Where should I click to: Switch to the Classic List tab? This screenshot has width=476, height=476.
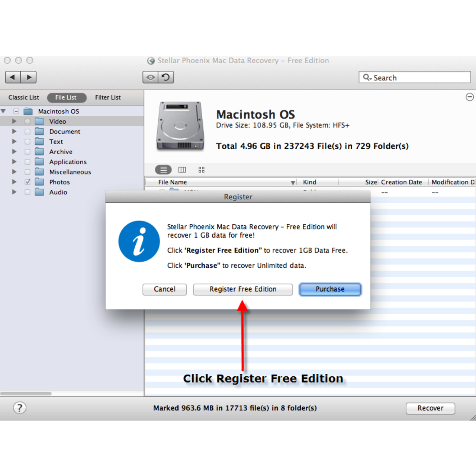click(24, 97)
